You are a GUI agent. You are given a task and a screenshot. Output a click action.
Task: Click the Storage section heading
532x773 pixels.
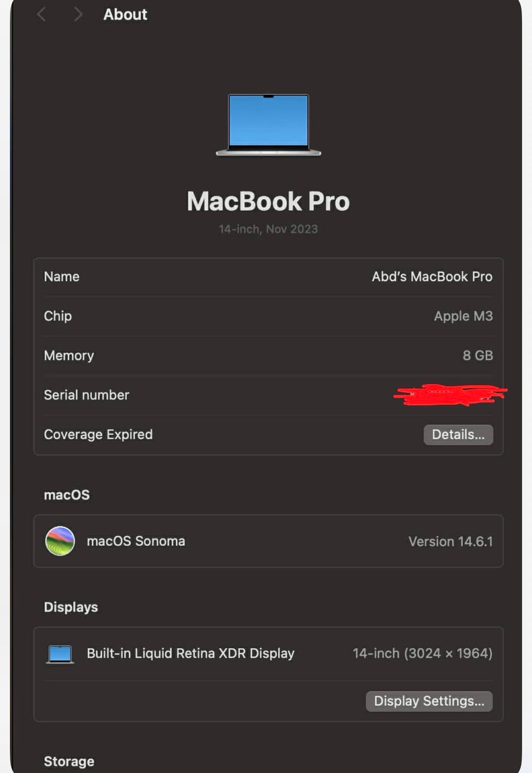point(69,761)
